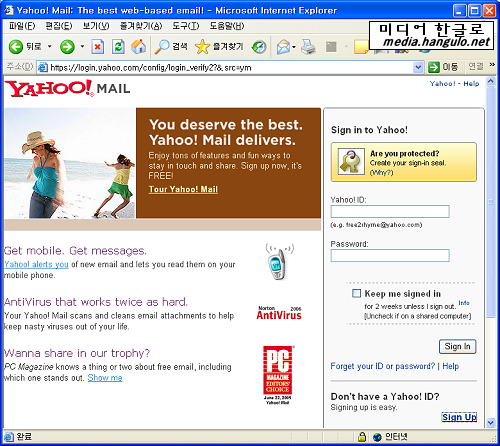
Task: Click the IE icon in title bar
Action: point(9,10)
